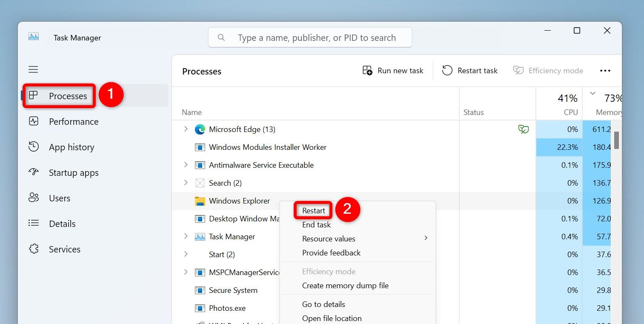The image size is (644, 324).
Task: Sort by the CPU column header
Action: (x=559, y=104)
